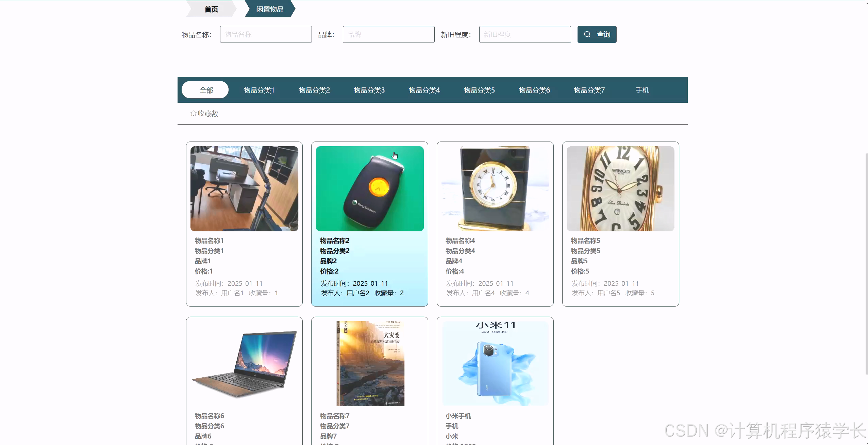This screenshot has width=868, height=445.
Task: Open the laptop image of 物品名称6
Action: [x=244, y=364]
